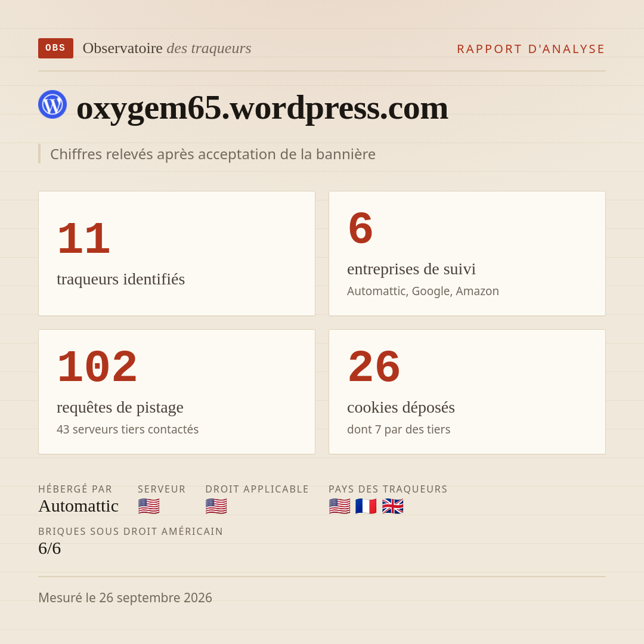Click the PAYS DES TRAQUEURS label
The width and height of the screenshot is (644, 644).
click(x=388, y=489)
